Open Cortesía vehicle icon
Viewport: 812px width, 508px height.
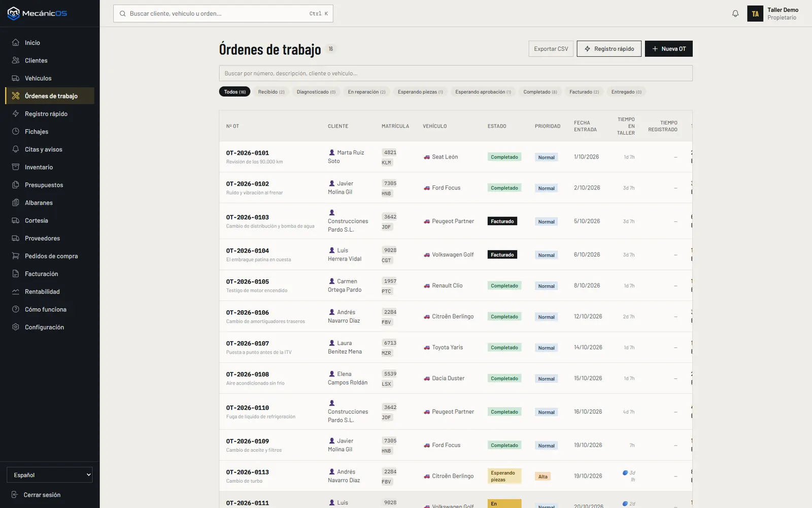(x=16, y=220)
